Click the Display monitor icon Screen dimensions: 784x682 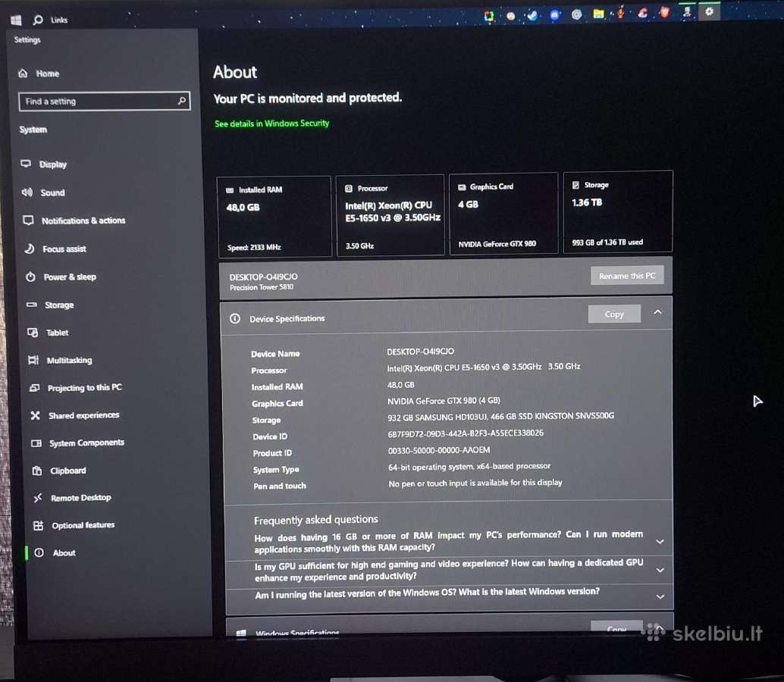[x=26, y=164]
